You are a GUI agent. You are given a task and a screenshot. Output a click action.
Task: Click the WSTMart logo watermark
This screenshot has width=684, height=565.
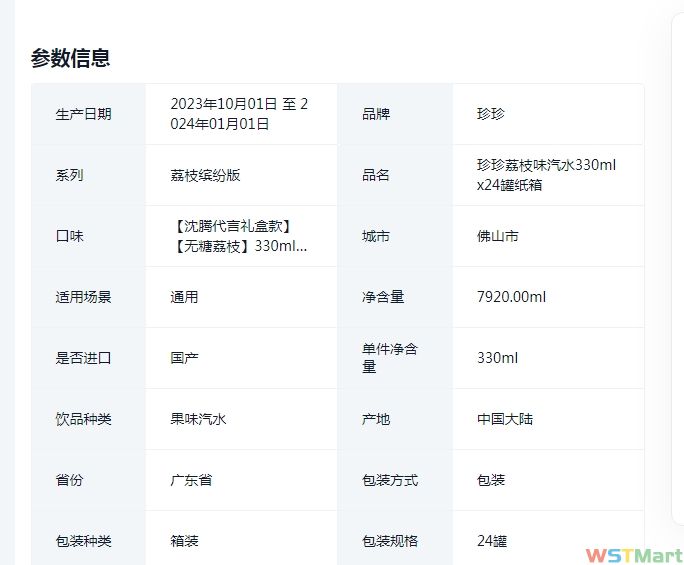pos(633,554)
